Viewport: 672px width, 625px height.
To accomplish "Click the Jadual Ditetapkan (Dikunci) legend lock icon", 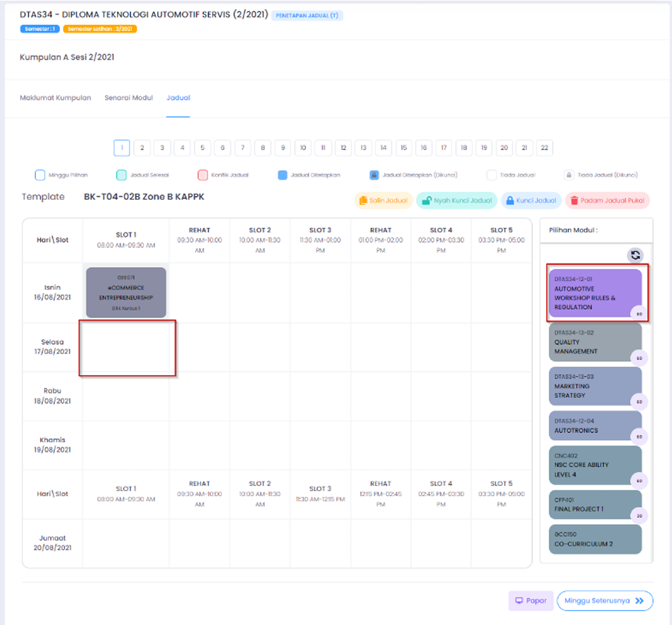I will tap(374, 175).
